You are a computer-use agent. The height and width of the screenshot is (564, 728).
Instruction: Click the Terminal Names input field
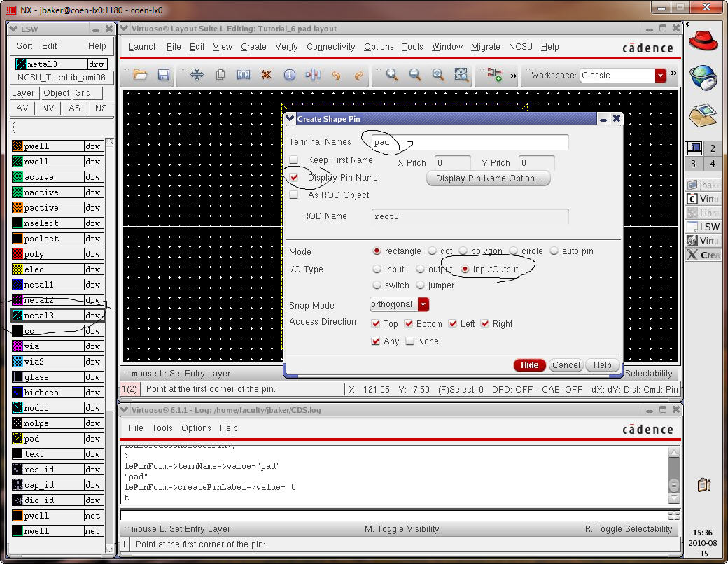coord(470,143)
